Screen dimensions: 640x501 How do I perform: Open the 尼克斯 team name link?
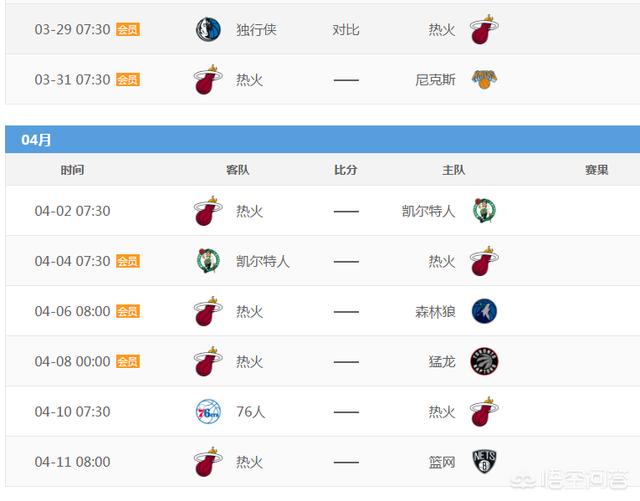click(435, 80)
